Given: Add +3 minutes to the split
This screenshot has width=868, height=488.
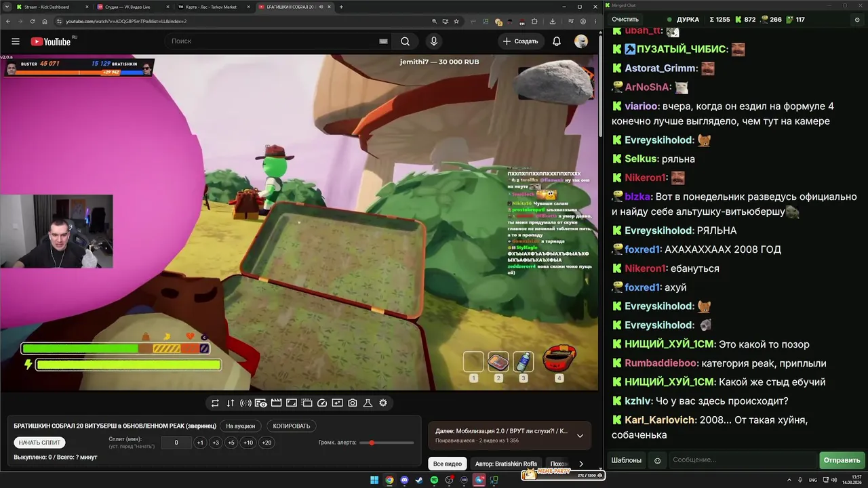Looking at the screenshot, I should pyautogui.click(x=216, y=443).
